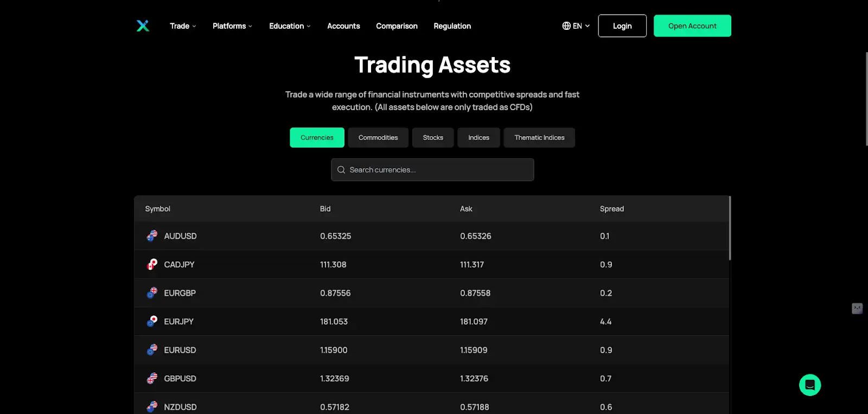Image resolution: width=868 pixels, height=414 pixels.
Task: Click the AUDUSD currency pair flag icon
Action: pyautogui.click(x=152, y=236)
